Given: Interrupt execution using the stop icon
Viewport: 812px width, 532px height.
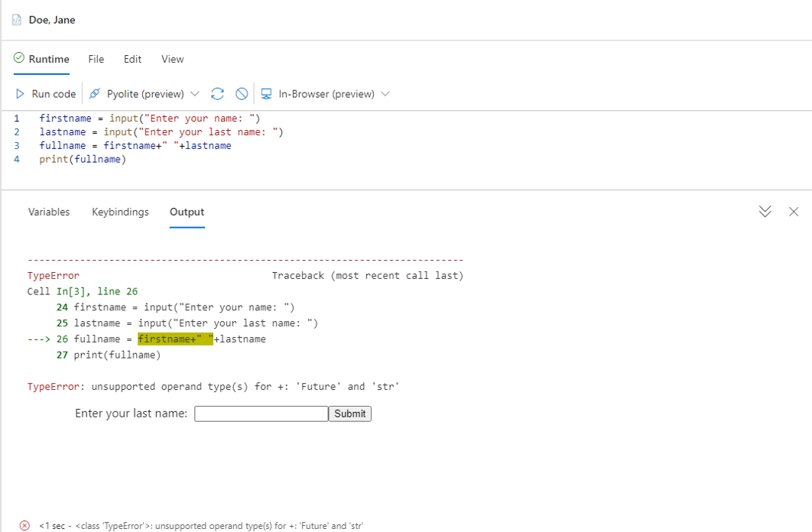Looking at the screenshot, I should point(241,93).
